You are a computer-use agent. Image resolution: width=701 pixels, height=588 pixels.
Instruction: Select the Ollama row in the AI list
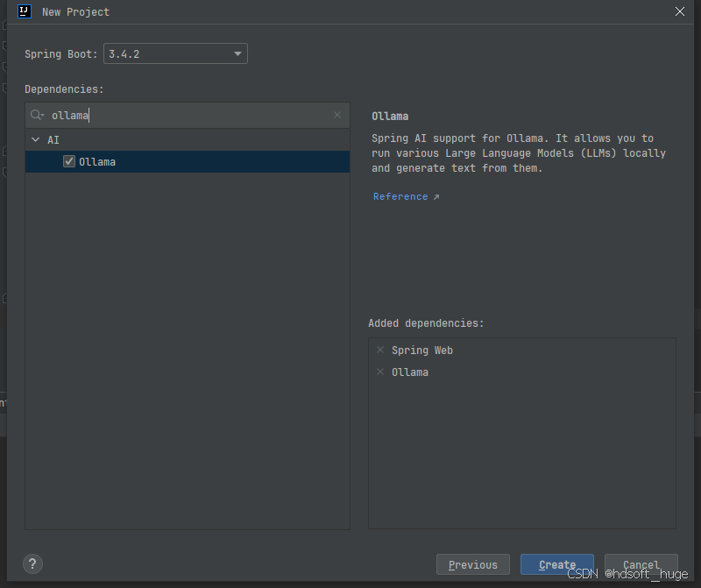(x=188, y=162)
